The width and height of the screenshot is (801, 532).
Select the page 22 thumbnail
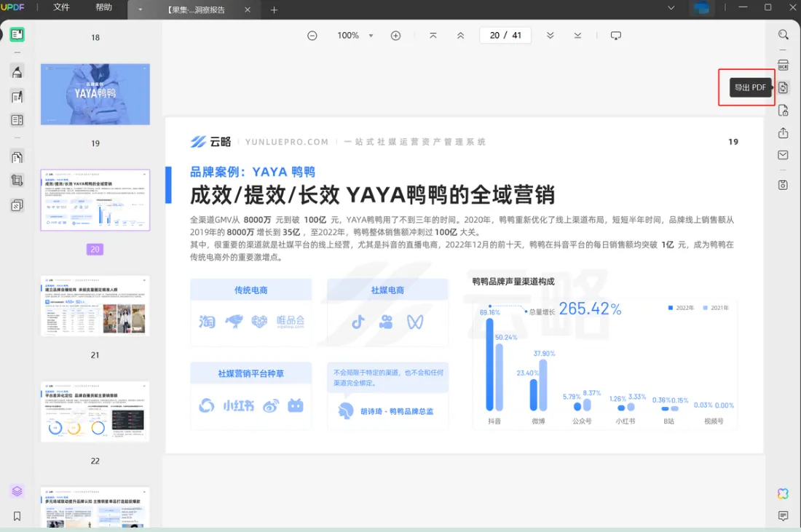point(95,411)
